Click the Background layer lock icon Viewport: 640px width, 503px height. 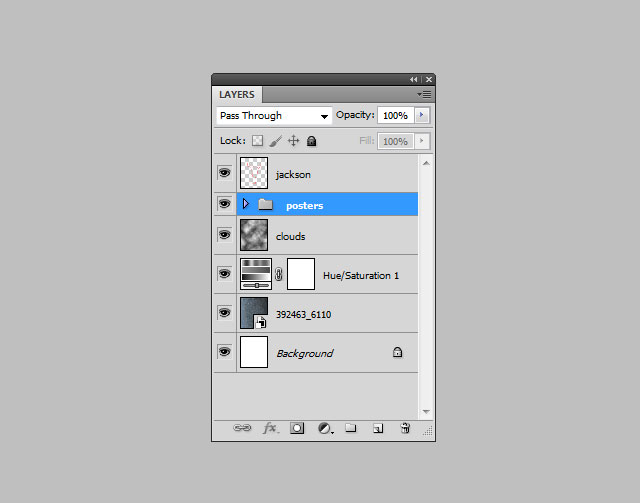(x=398, y=352)
